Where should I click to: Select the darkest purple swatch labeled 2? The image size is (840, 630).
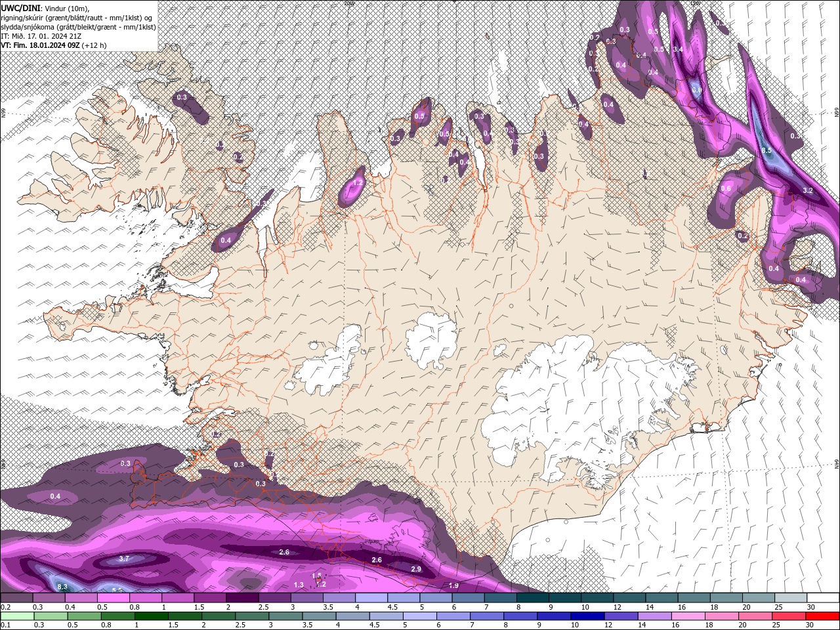pyautogui.click(x=242, y=598)
